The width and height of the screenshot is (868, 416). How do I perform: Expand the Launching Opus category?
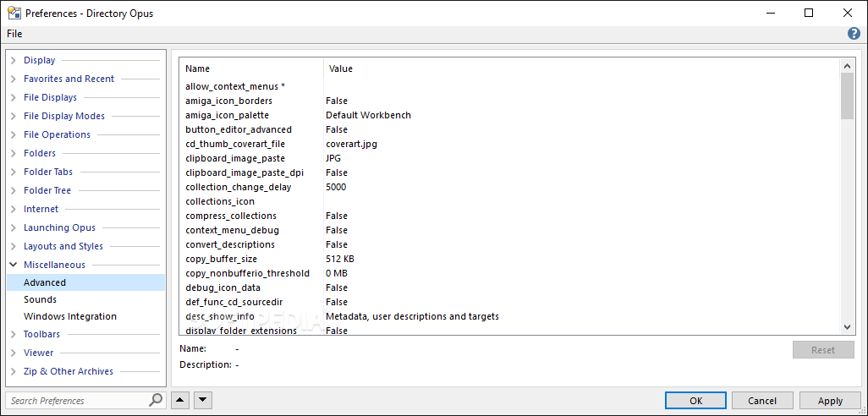(x=14, y=227)
